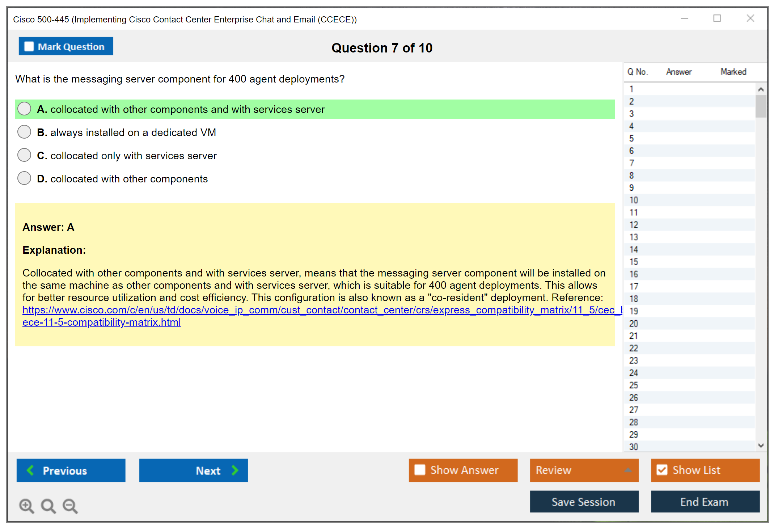Select question 12 in the list
This screenshot has height=532, width=778.
[x=634, y=225]
